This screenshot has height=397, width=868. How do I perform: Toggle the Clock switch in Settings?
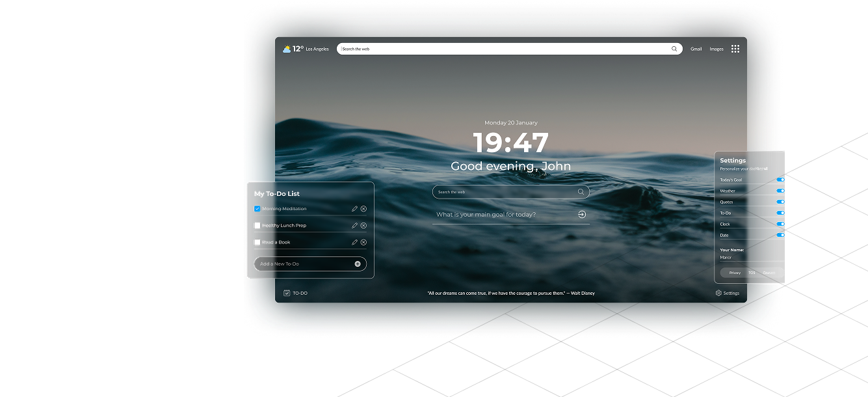point(780,224)
